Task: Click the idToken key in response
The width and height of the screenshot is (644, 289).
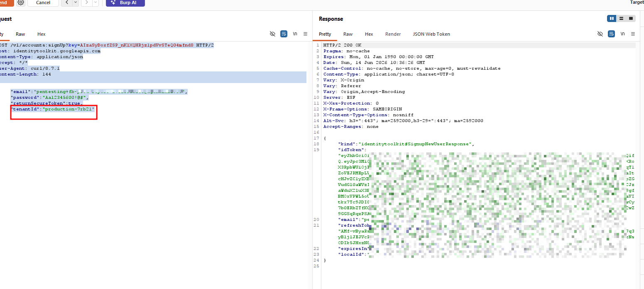Action: (351, 149)
